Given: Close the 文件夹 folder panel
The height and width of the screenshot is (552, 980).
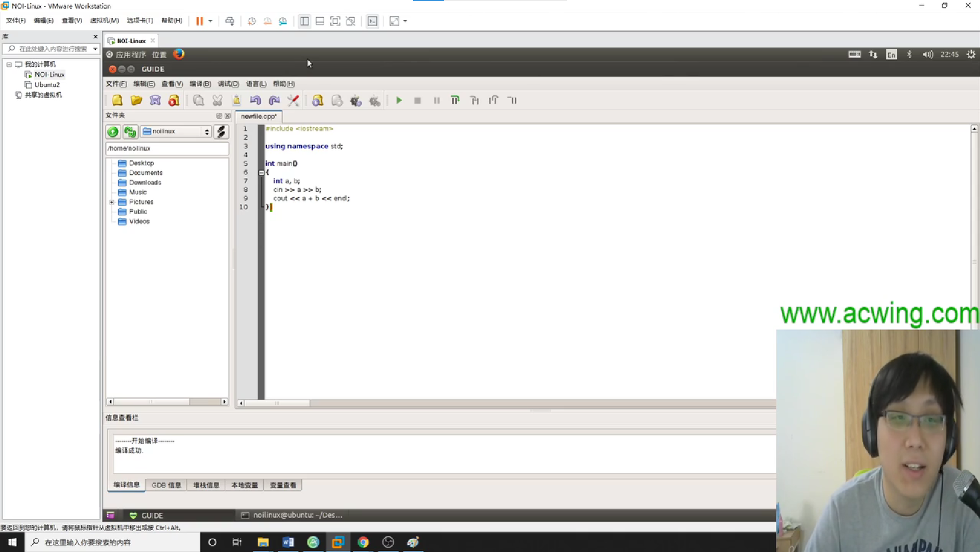Looking at the screenshot, I should click(x=228, y=116).
